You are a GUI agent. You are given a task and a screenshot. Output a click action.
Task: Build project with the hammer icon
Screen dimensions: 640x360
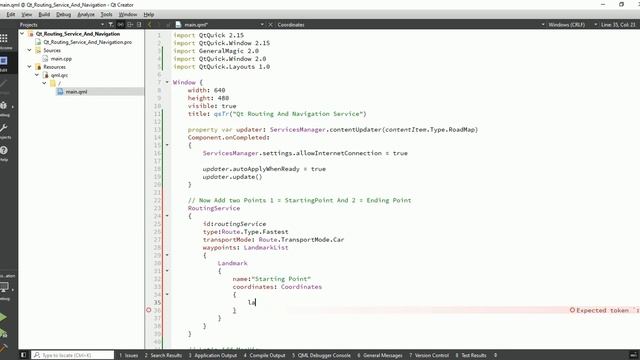tap(4, 348)
